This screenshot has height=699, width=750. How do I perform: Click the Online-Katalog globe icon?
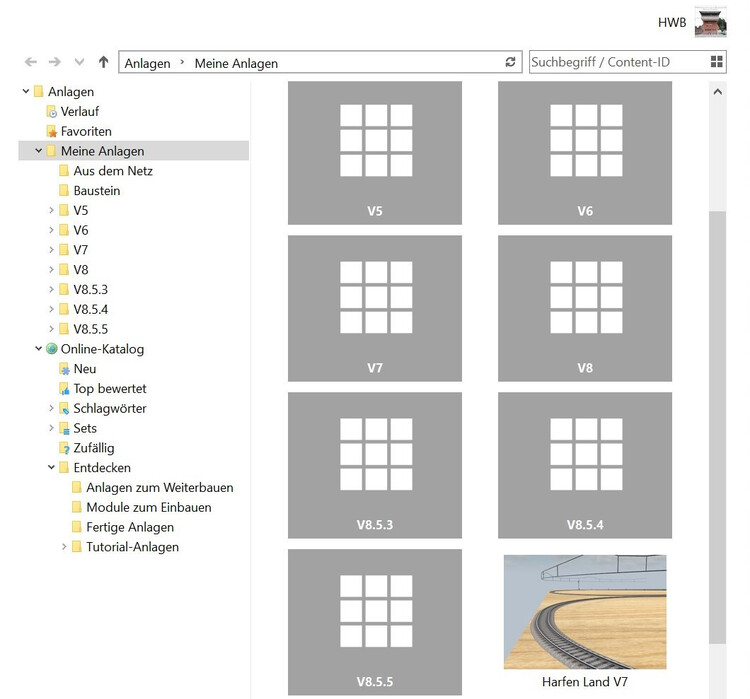[x=52, y=349]
